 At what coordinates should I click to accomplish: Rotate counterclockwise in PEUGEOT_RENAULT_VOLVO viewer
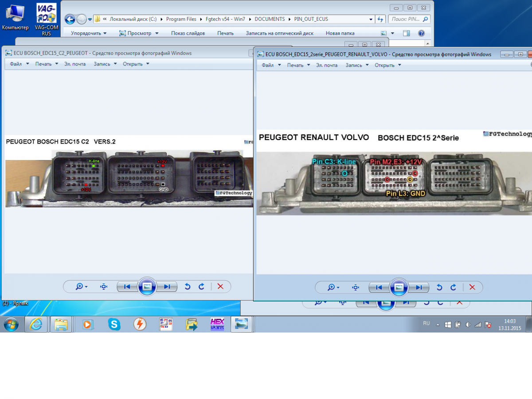point(439,287)
